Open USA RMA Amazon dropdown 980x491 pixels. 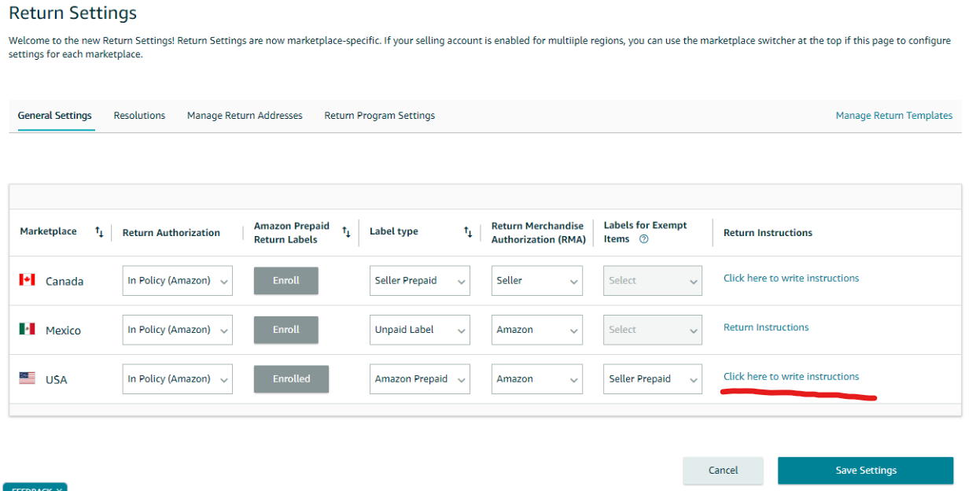[x=537, y=379]
